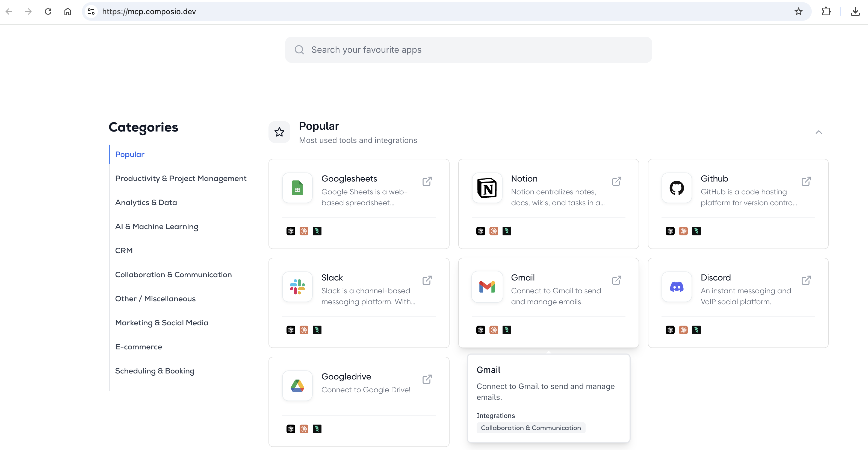This screenshot has width=868, height=450.
Task: Click the Claude icon on the Googlesheets card
Action: coord(304,231)
